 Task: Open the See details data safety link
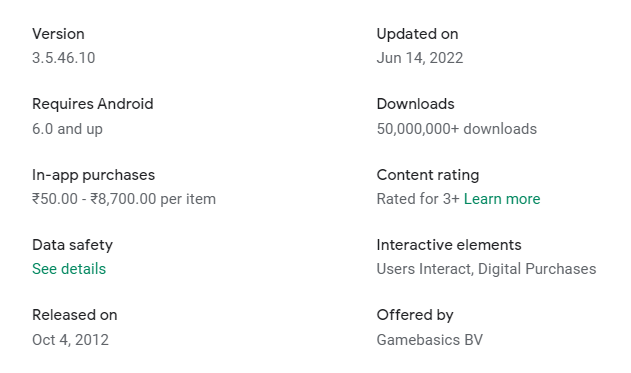point(69,269)
